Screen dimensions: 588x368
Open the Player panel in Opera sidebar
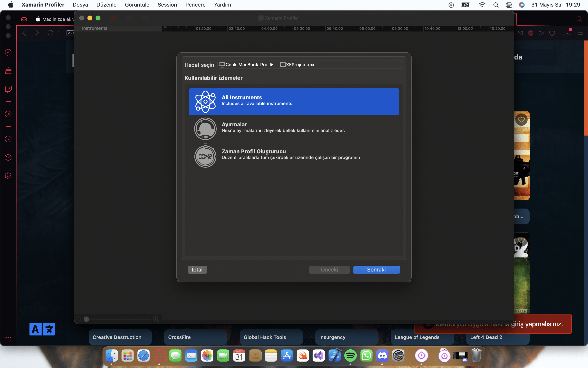click(8, 114)
